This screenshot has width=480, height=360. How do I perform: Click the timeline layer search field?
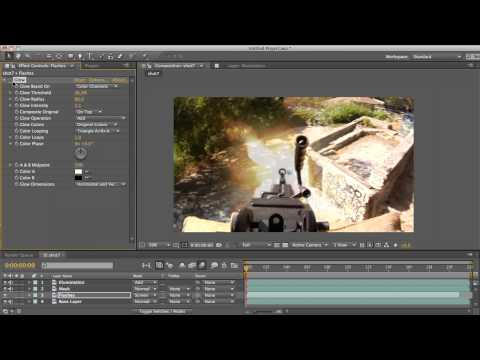[78, 265]
